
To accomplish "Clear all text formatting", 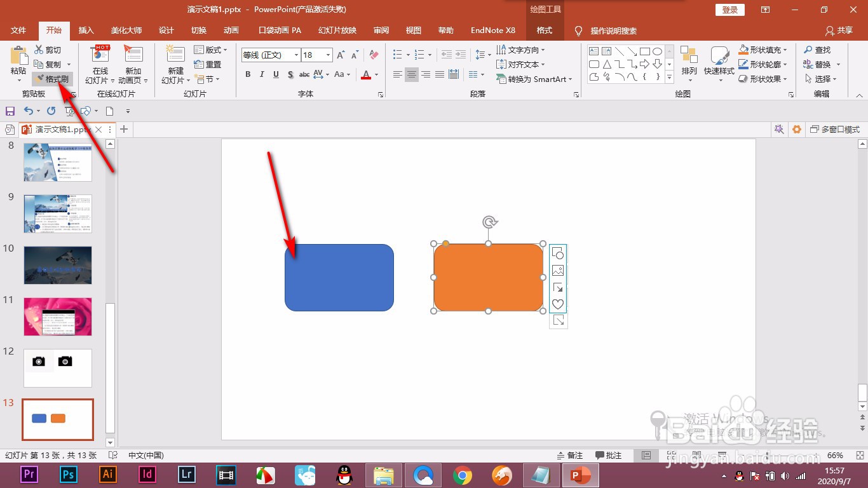I will 374,55.
